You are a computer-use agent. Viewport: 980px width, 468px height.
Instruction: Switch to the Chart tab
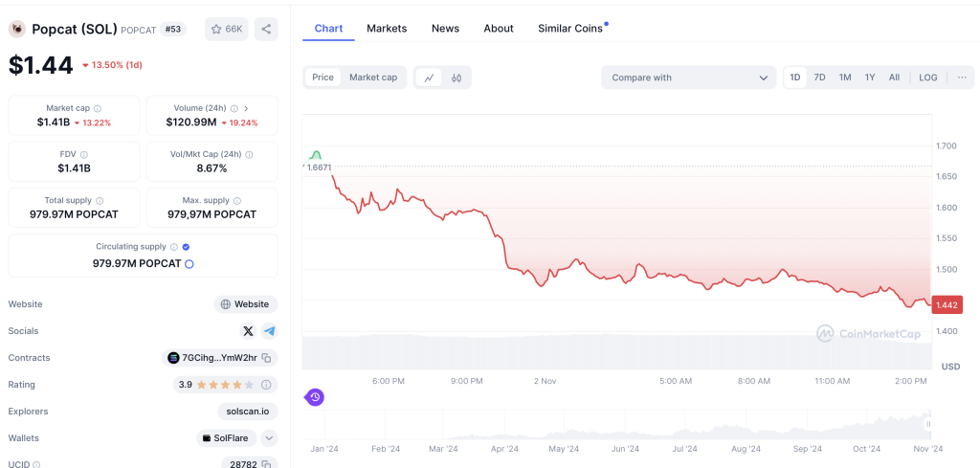point(328,29)
